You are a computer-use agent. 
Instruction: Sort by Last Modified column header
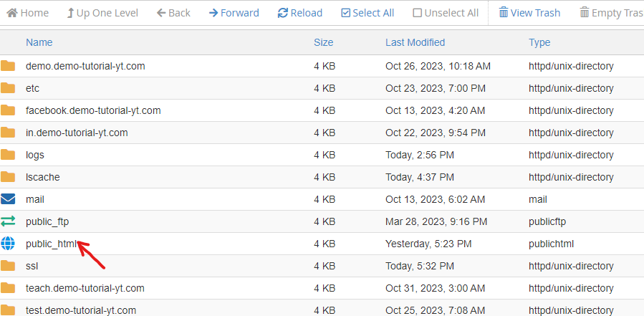coord(415,42)
